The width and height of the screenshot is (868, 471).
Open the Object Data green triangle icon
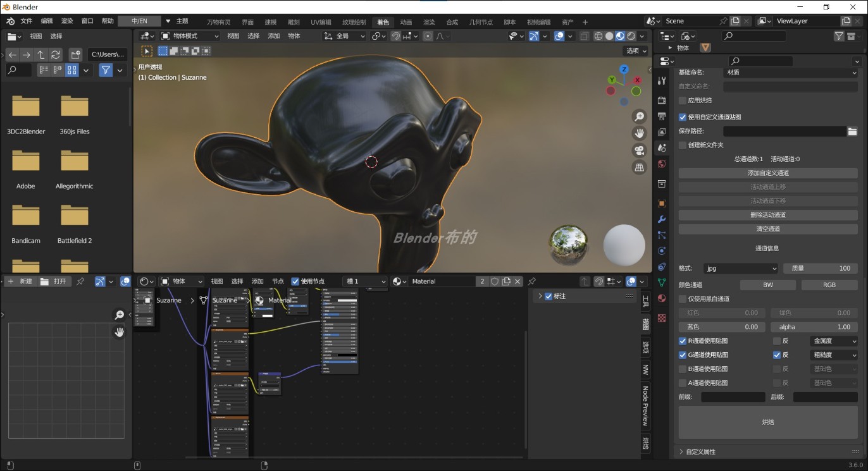pos(662,283)
